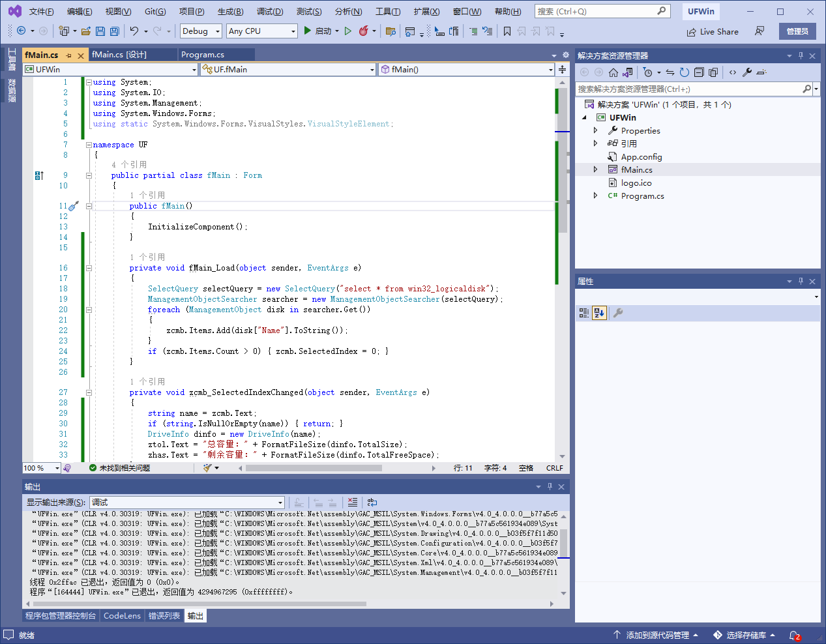Show all files in Solution Explorer

713,72
